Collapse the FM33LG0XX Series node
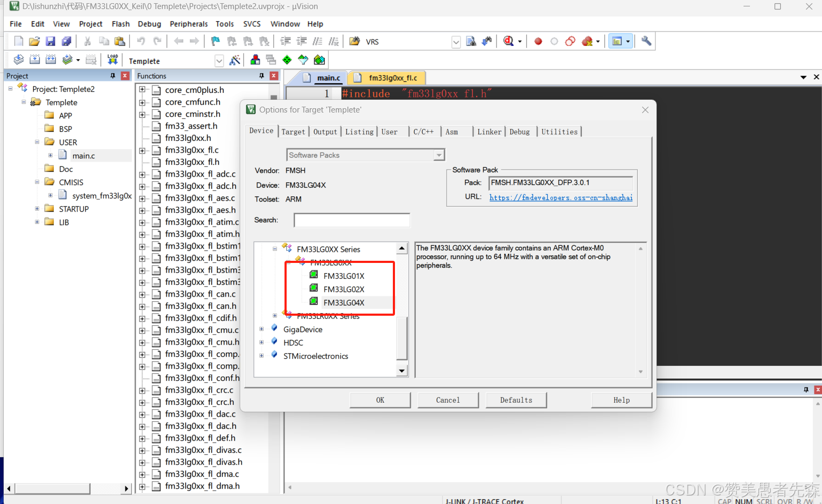Image resolution: width=822 pixels, height=504 pixels. tap(275, 249)
